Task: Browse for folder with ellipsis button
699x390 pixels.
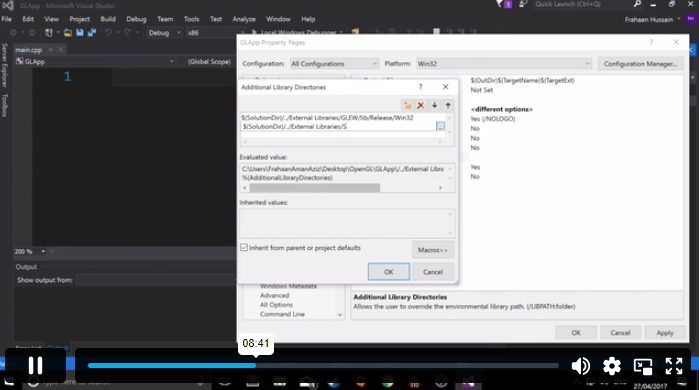Action: pos(440,127)
